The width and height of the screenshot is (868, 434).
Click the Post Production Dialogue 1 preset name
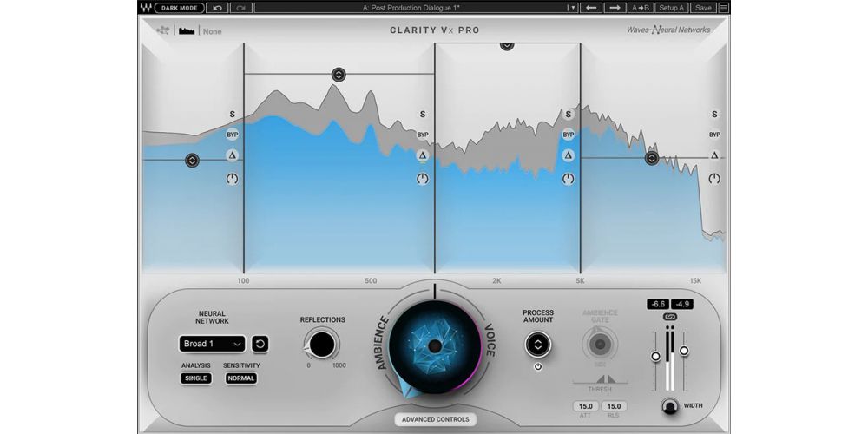[x=411, y=8]
